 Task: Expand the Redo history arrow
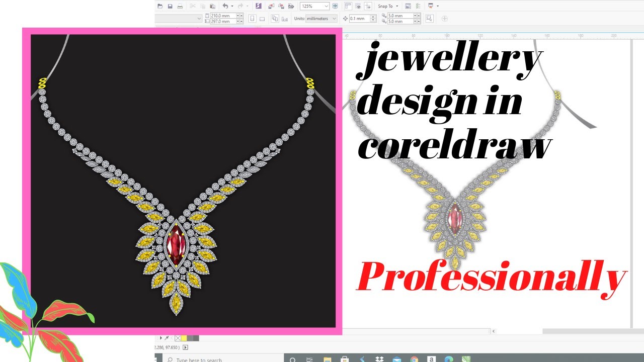coord(248,6)
